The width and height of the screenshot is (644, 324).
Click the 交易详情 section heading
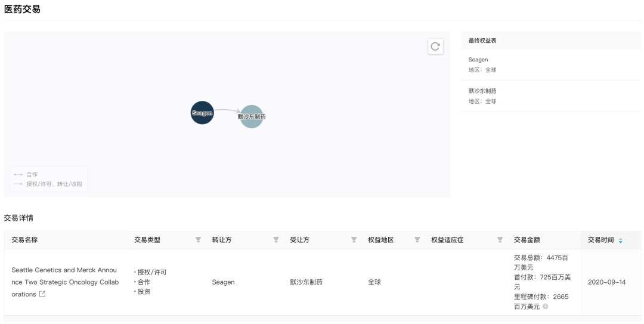click(18, 218)
